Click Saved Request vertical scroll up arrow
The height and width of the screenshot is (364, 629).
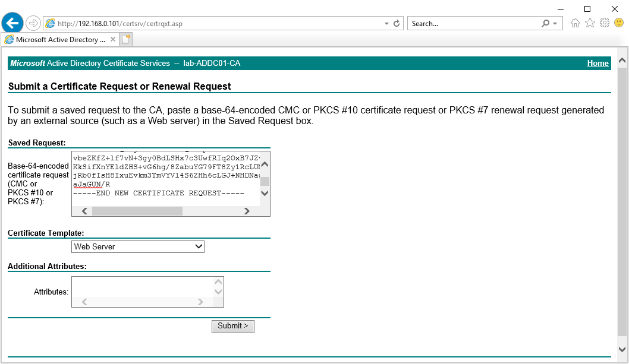coord(265,164)
